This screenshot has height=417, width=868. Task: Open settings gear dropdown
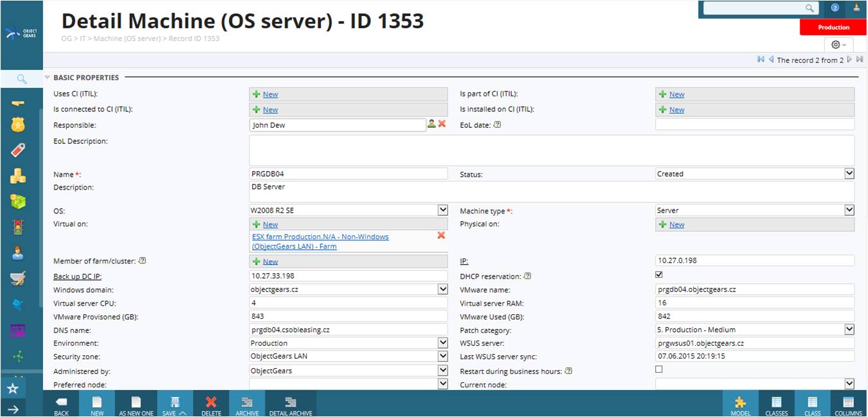point(838,44)
